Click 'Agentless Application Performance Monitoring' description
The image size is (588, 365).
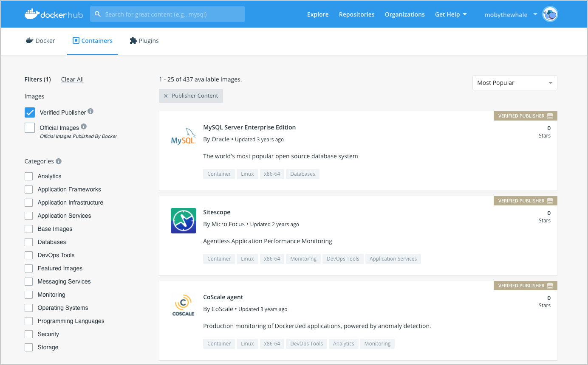pyautogui.click(x=268, y=241)
